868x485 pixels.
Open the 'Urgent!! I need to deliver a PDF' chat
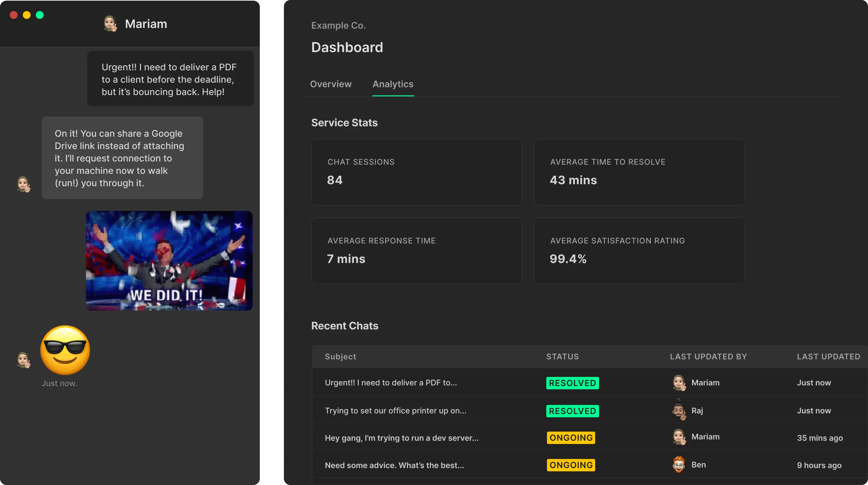click(x=390, y=382)
